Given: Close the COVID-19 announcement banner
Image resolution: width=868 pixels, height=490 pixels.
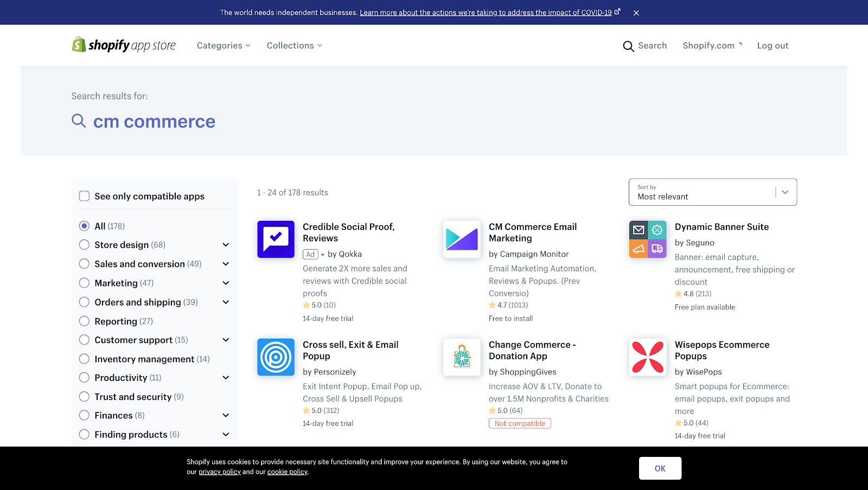Looking at the screenshot, I should pos(636,13).
